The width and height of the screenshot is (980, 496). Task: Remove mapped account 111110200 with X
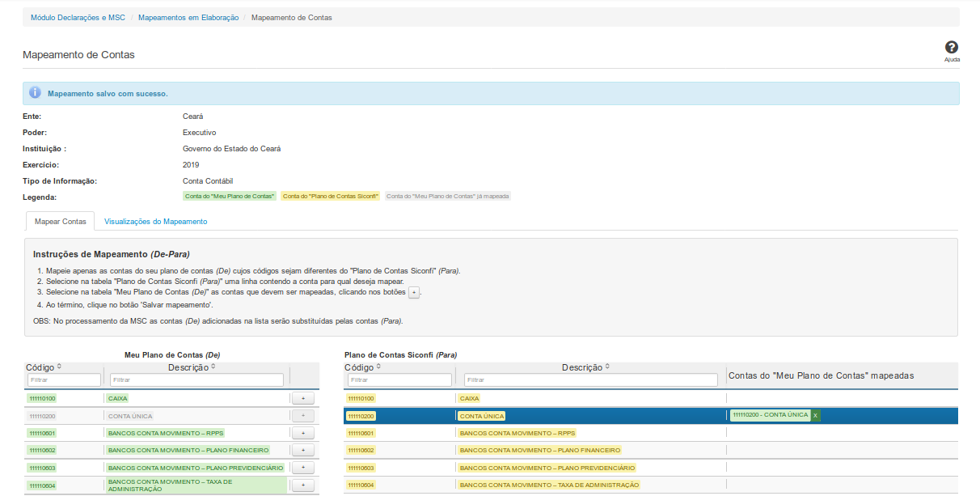coord(816,415)
